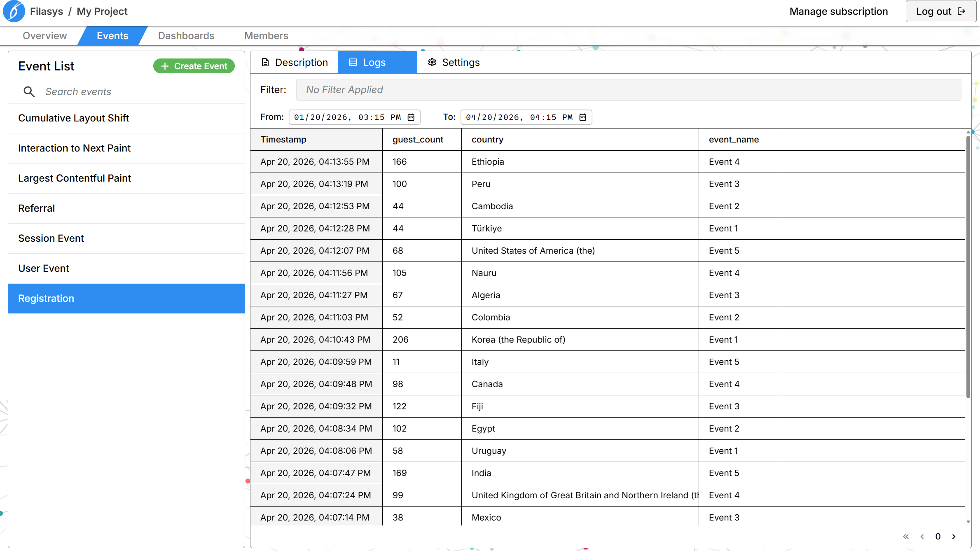Image resolution: width=980 pixels, height=551 pixels.
Task: Go to previous logs page arrow
Action: pyautogui.click(x=922, y=536)
